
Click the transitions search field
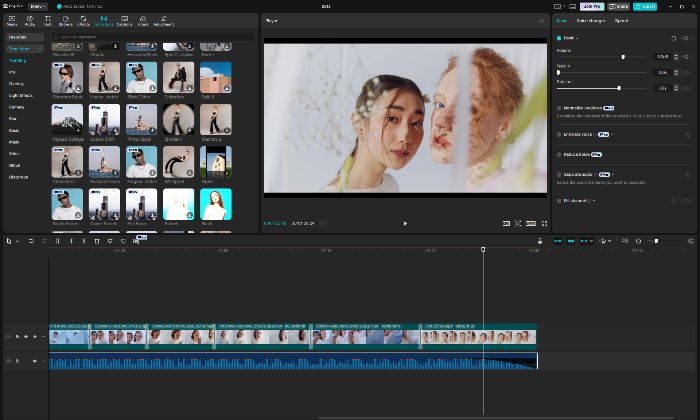(x=153, y=37)
